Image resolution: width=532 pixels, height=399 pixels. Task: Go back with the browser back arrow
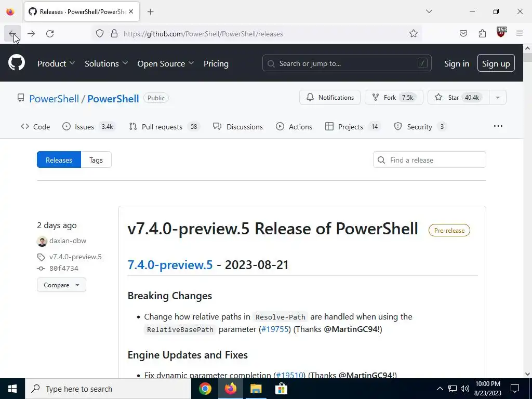[12, 34]
